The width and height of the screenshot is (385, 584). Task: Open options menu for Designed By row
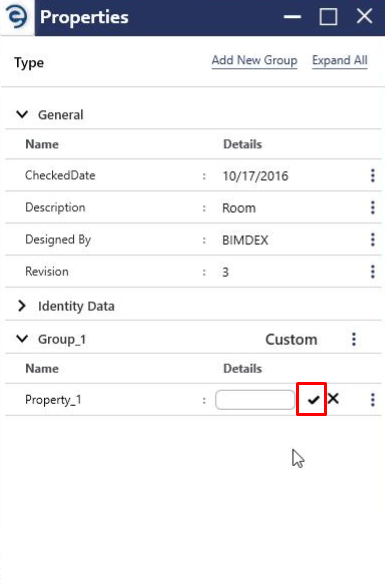373,239
